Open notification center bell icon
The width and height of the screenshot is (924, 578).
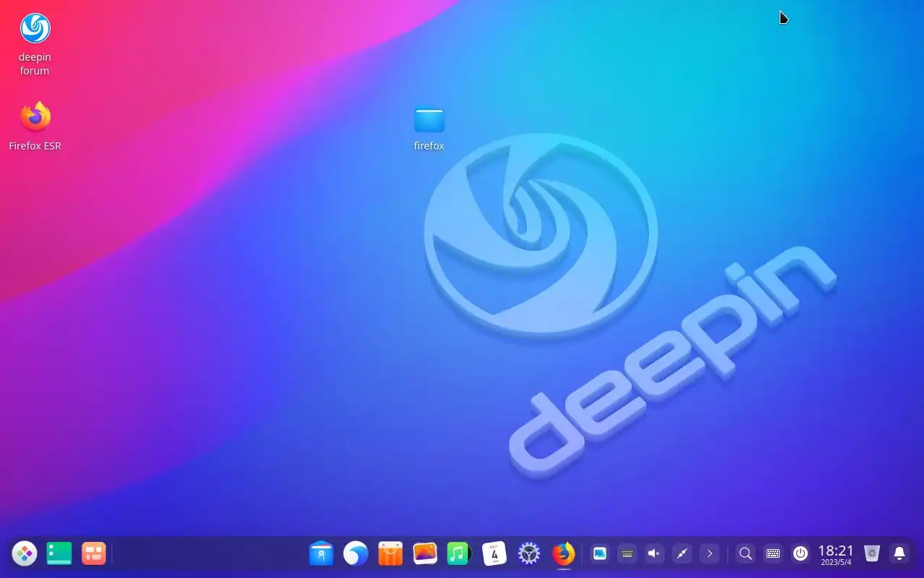[x=899, y=554]
